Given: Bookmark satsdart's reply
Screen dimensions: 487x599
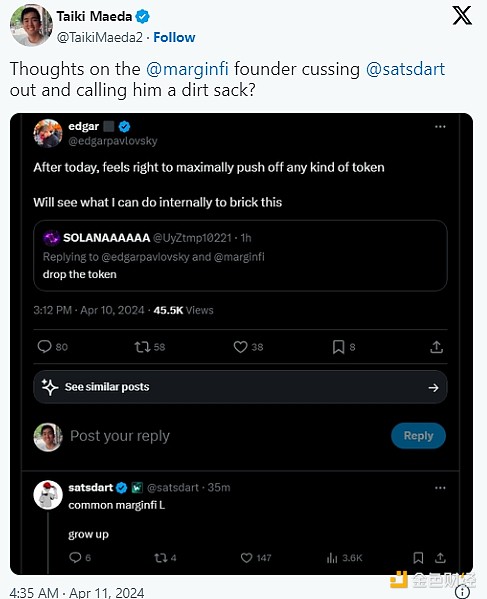Looking at the screenshot, I should click(418, 558).
